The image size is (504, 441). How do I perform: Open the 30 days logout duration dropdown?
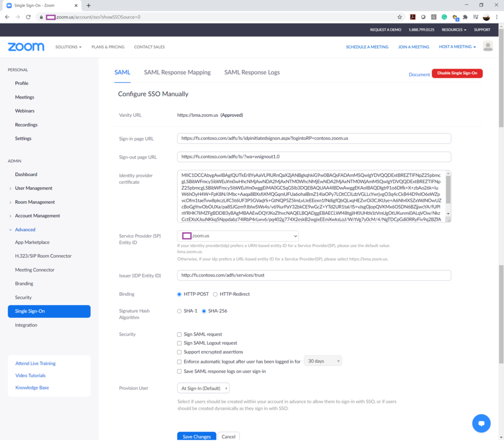tap(323, 361)
